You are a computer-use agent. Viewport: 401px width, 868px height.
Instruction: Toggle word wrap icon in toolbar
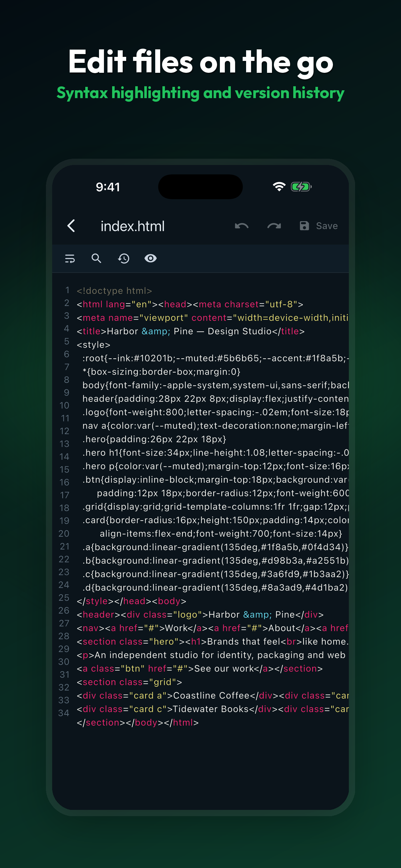coord(70,258)
